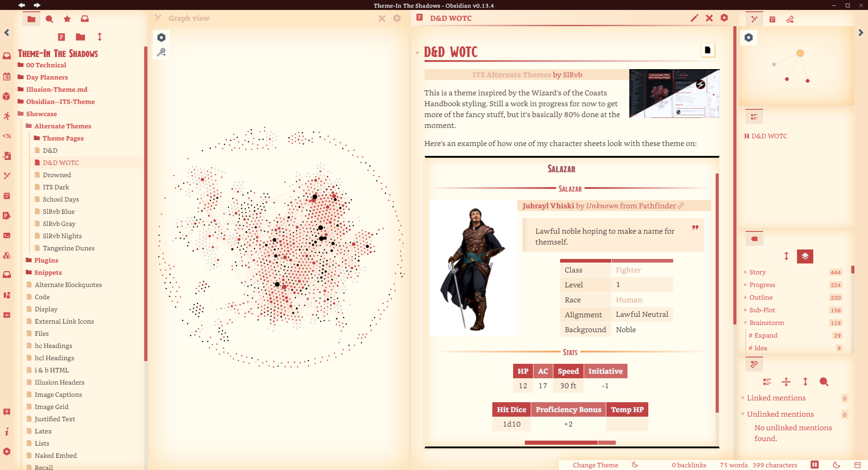Open graph settings gear in Graph view
The height and width of the screenshot is (470, 868).
(x=161, y=38)
